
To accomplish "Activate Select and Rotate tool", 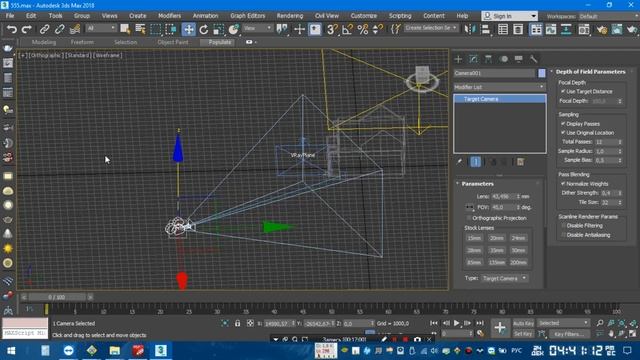I will coord(203,29).
